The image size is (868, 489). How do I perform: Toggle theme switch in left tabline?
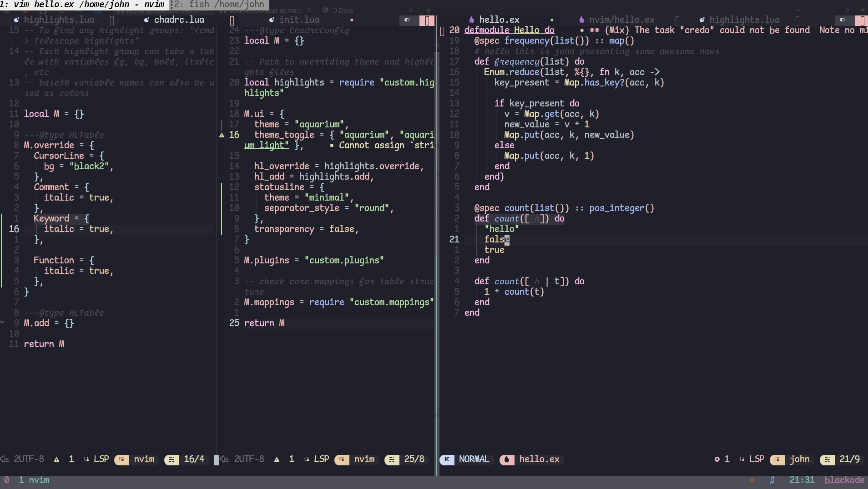(407, 20)
